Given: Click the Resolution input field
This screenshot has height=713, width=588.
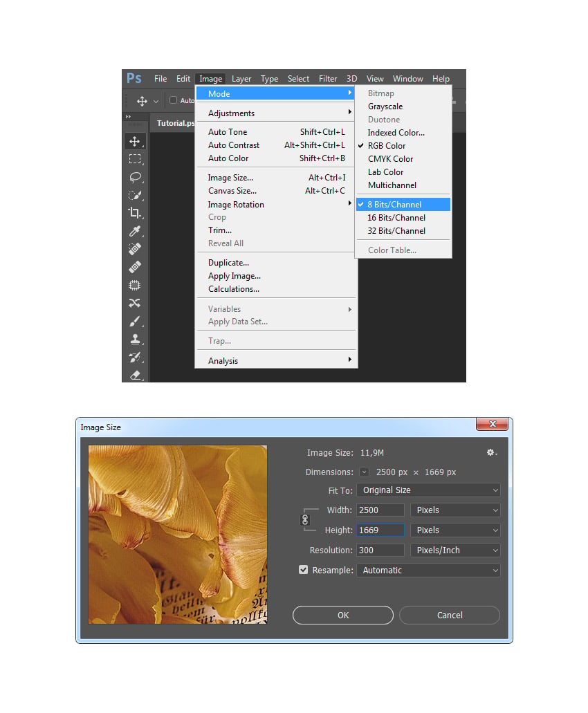Looking at the screenshot, I should click(x=380, y=550).
